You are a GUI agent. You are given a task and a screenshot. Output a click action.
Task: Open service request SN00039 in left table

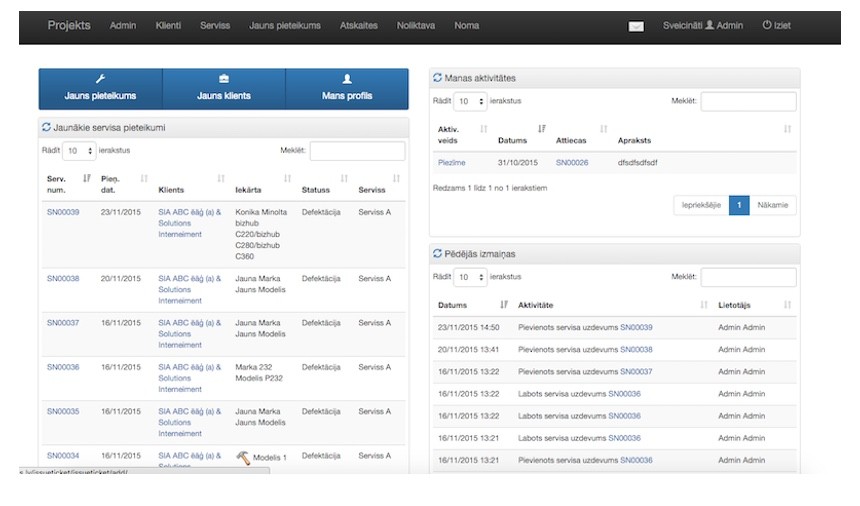tap(63, 212)
